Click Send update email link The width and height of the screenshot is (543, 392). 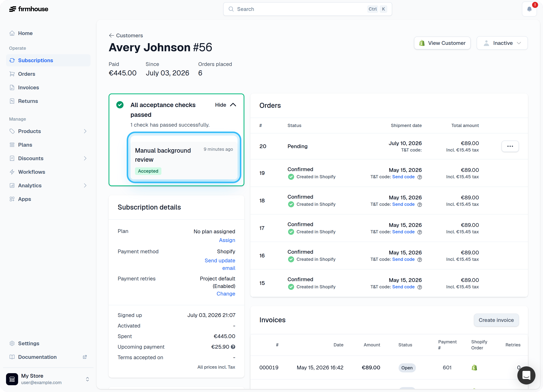click(x=220, y=264)
